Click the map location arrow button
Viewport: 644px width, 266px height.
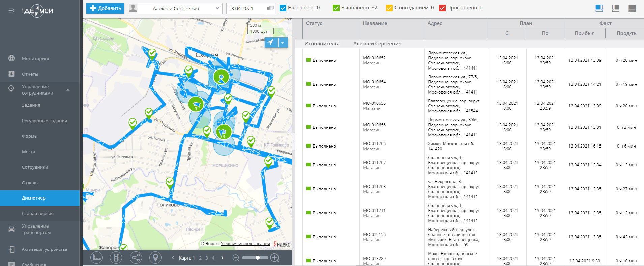271,42
